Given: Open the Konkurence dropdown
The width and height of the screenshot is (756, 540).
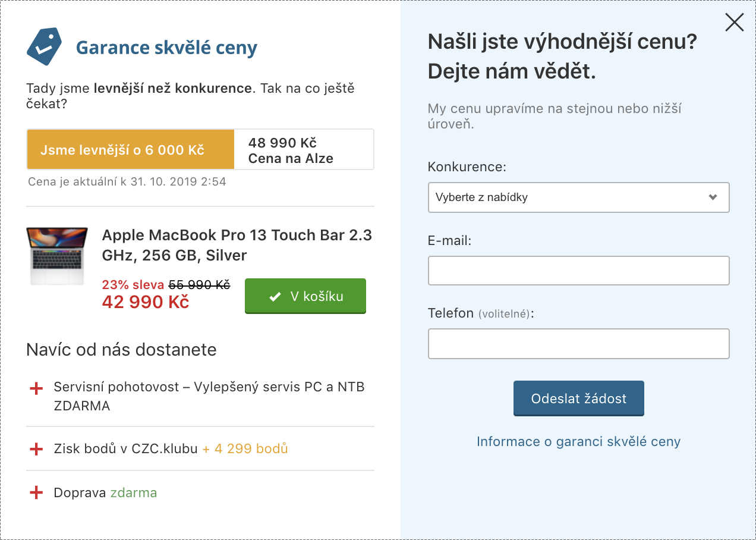Looking at the screenshot, I should coord(578,197).
